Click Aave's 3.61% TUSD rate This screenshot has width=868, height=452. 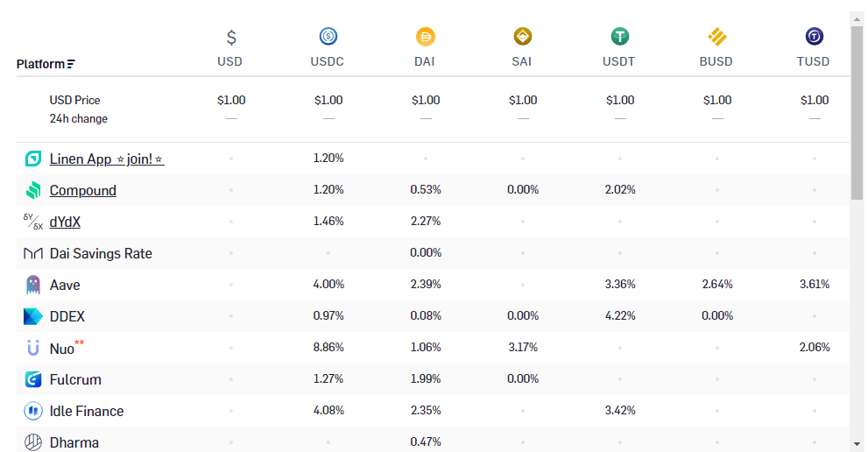(x=815, y=284)
